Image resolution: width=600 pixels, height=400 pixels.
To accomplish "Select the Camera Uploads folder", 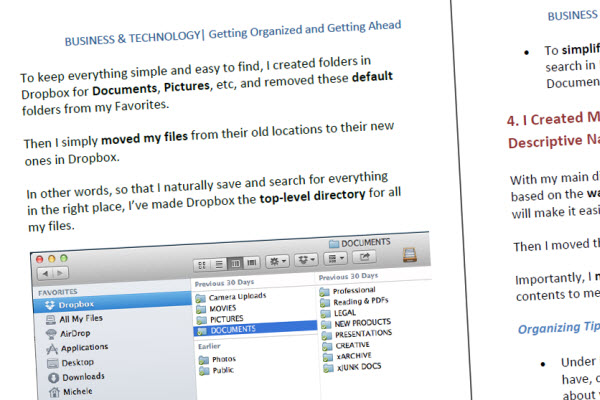I will 237,296.
